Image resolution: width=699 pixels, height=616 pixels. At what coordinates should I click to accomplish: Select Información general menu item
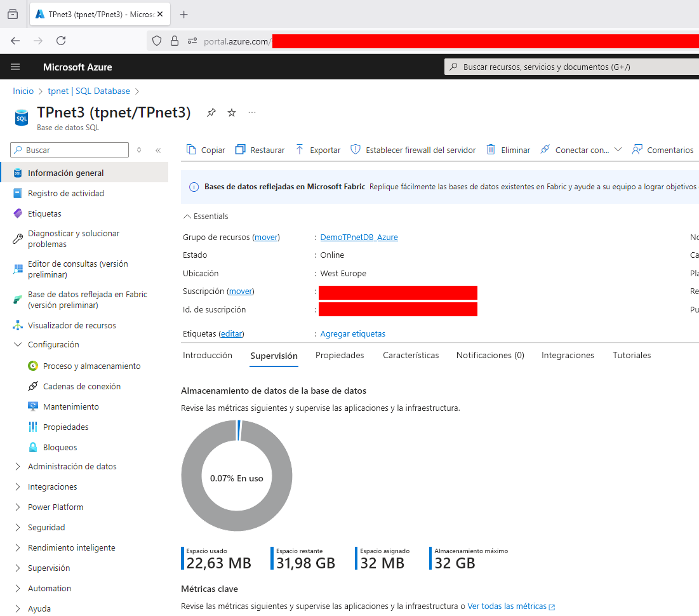coord(84,173)
